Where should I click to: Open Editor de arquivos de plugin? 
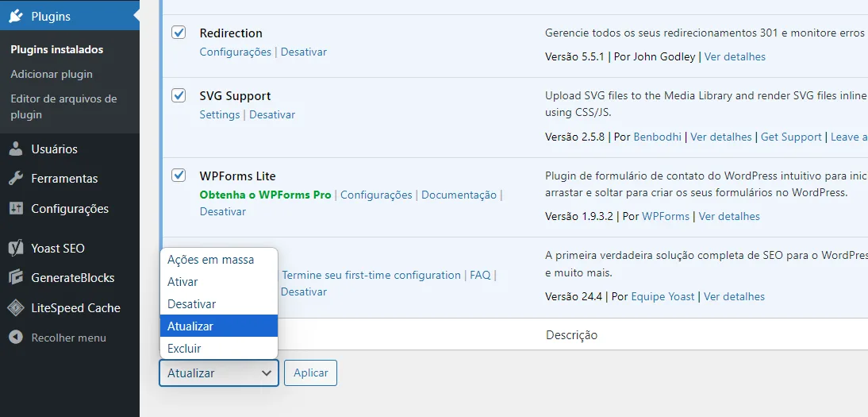[x=63, y=106]
